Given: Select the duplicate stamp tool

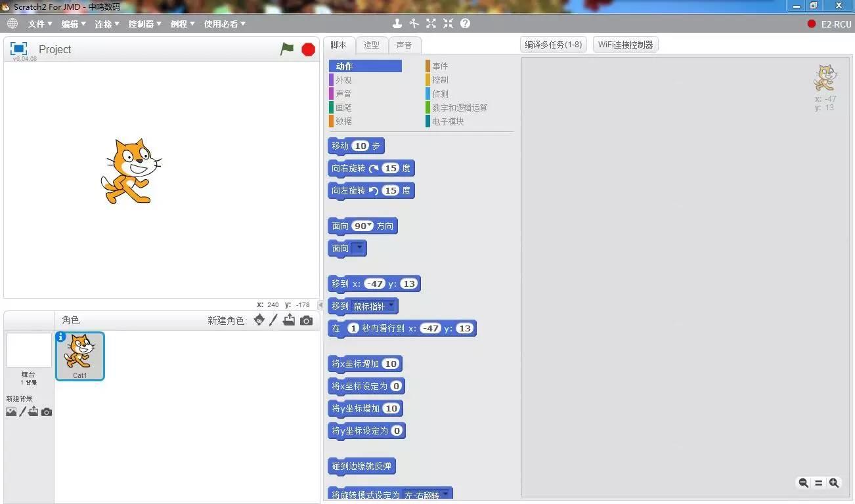Looking at the screenshot, I should 397,24.
